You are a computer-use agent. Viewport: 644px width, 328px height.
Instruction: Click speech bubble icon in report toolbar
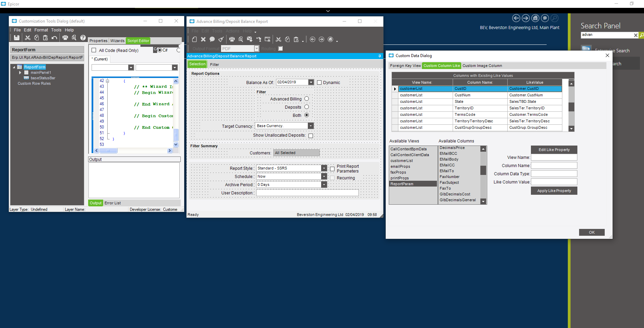212,39
